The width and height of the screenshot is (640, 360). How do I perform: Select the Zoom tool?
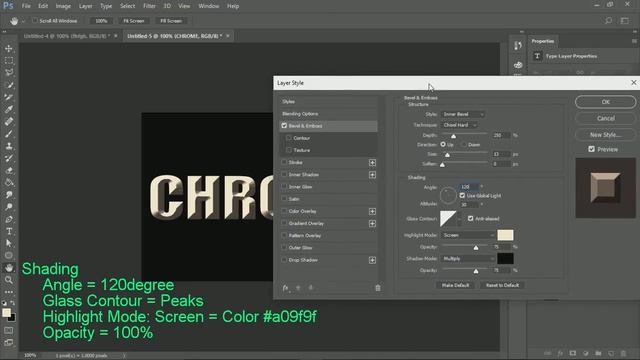click(x=9, y=280)
